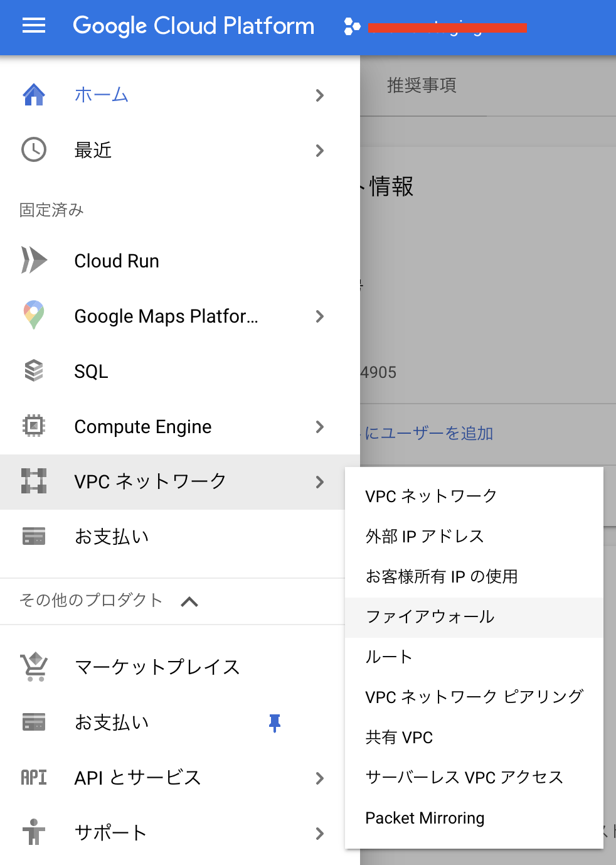Select ファイアウォール in submenu
616x865 pixels.
click(474, 617)
